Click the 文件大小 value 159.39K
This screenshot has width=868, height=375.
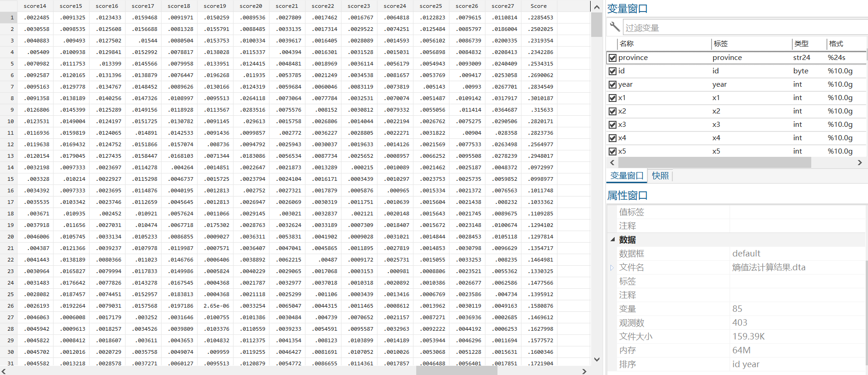pyautogui.click(x=748, y=337)
